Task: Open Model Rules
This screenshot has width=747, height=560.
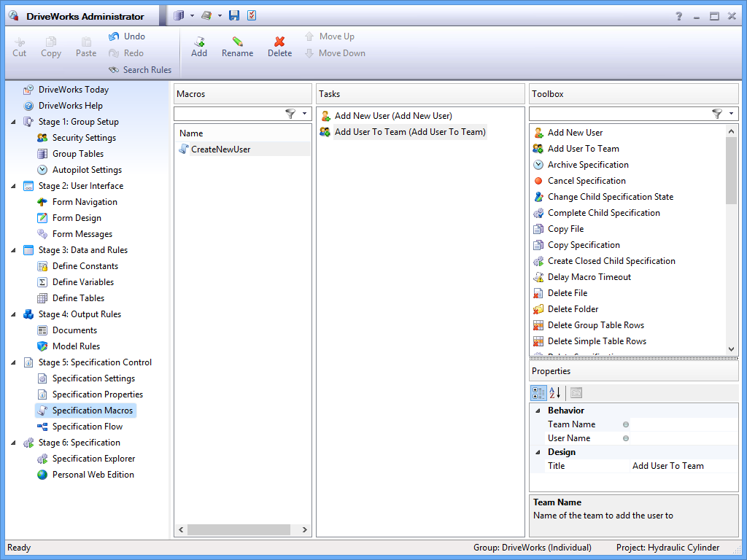Action: [x=76, y=346]
